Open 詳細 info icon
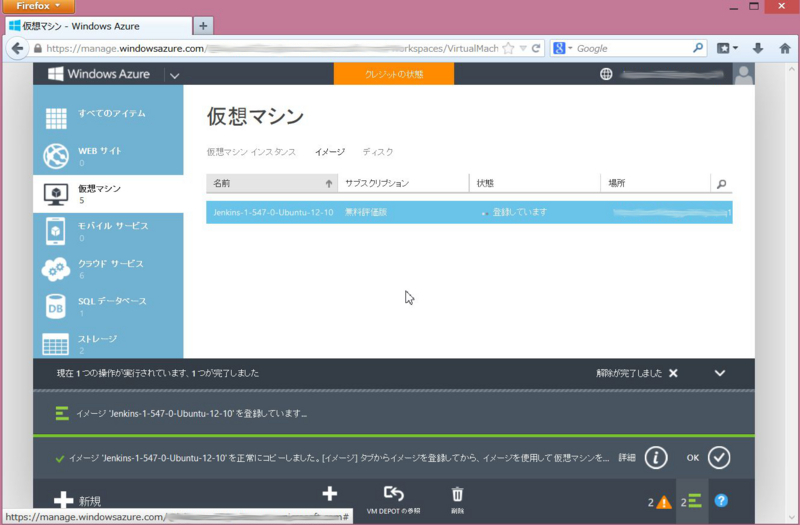 [x=656, y=458]
